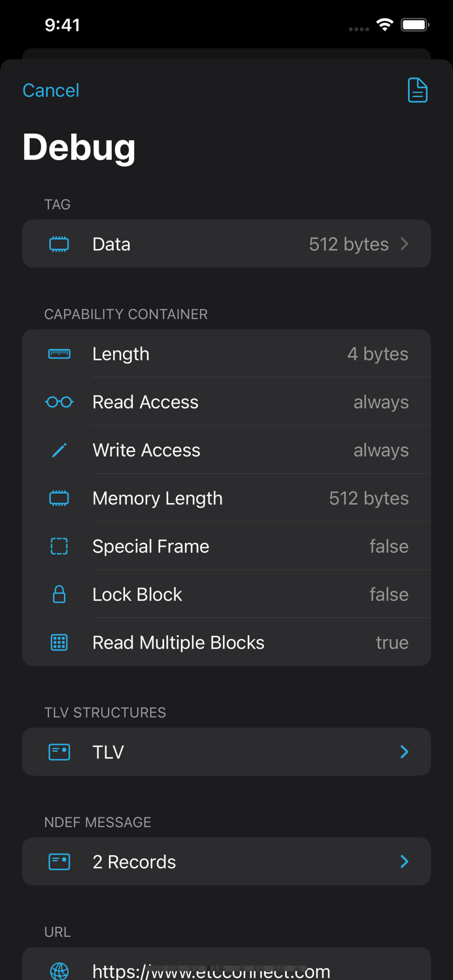453x980 pixels.
Task: Click the dashed frame icon beside Special Frame
Action: [59, 546]
